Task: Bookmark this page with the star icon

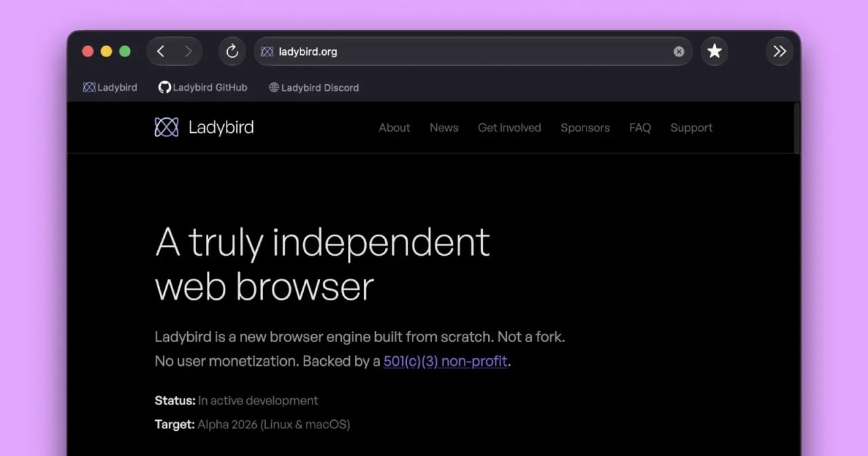Action: [714, 52]
